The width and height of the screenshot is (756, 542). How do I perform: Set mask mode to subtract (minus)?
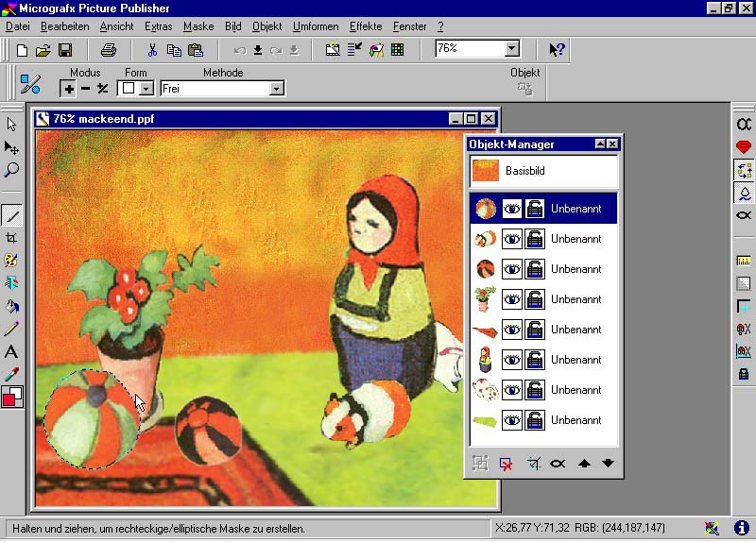point(85,89)
